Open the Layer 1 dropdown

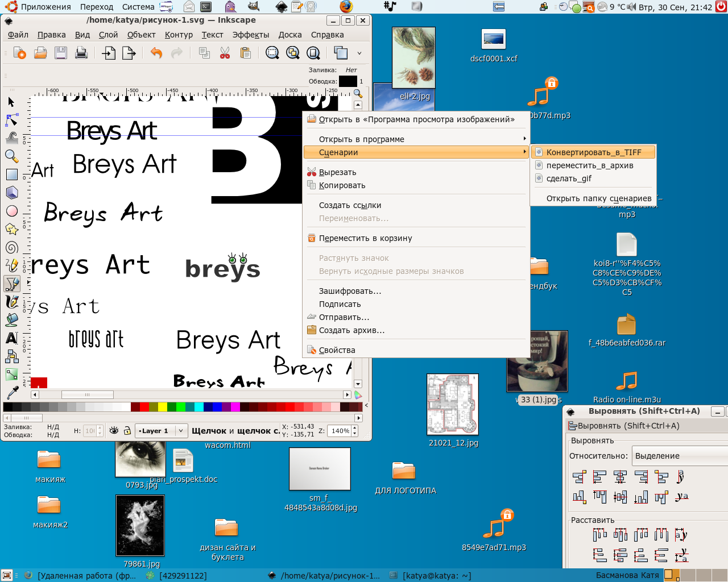180,431
